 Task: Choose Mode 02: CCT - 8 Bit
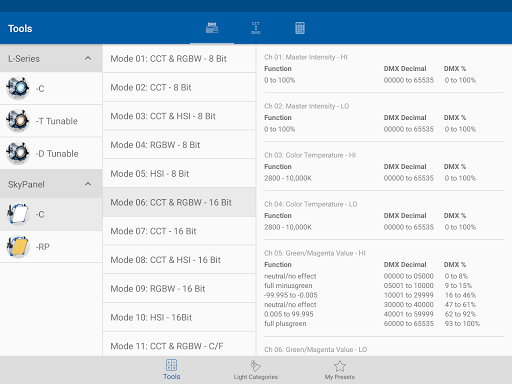point(179,87)
